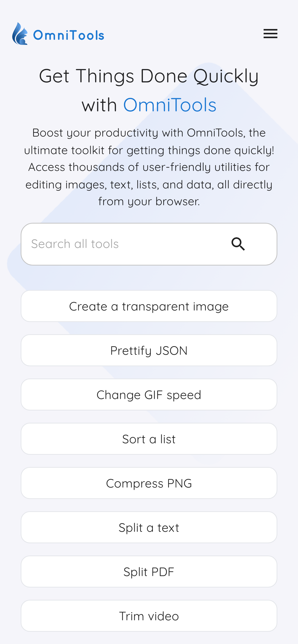This screenshot has height=644, width=298.
Task: Click the OmniTools wordmark in header
Action: point(69,35)
